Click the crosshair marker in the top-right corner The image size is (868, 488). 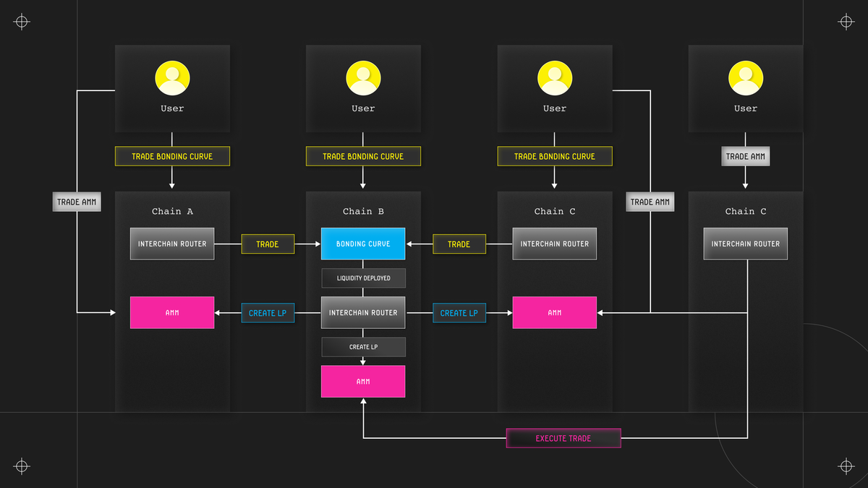[x=846, y=22]
